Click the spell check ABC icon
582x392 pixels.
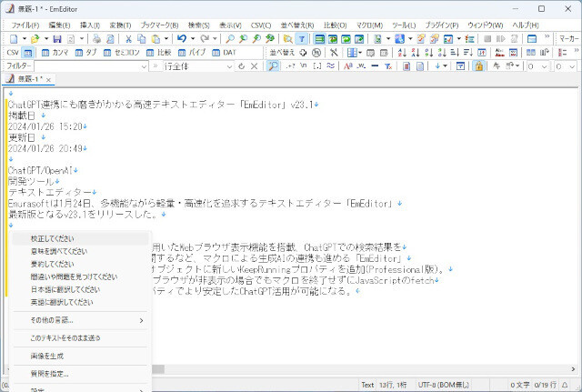[499, 53]
